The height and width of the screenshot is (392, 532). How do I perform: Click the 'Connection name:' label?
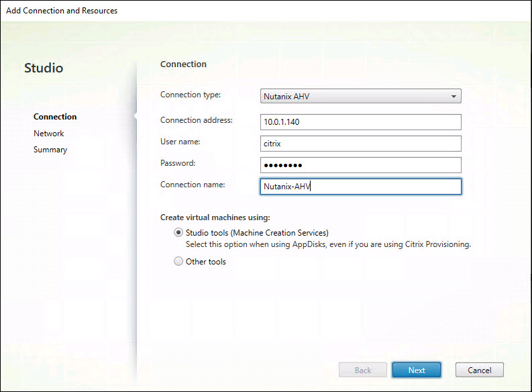click(193, 185)
